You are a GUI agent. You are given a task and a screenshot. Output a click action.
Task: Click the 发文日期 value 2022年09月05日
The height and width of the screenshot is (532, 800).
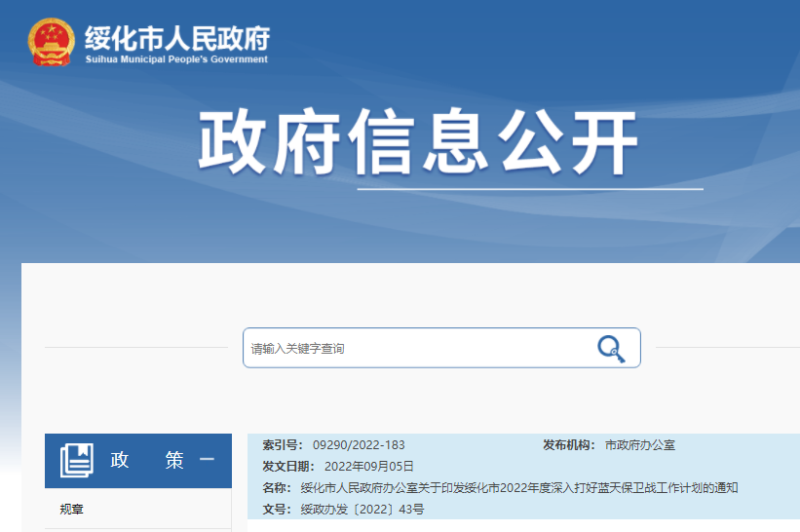(369, 467)
